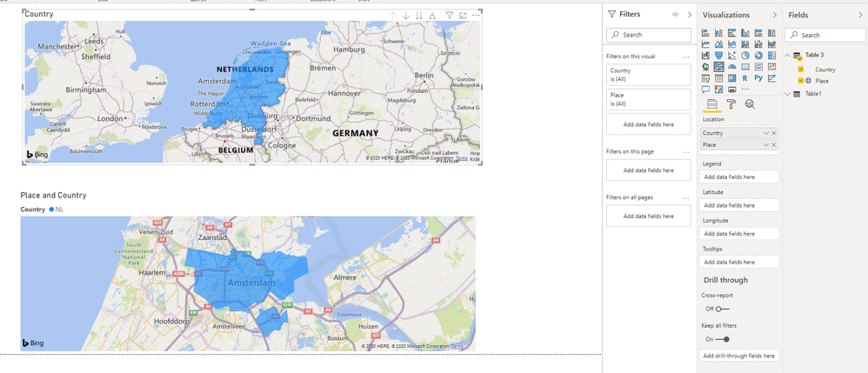This screenshot has width=868, height=373.
Task: Click the Filters pane Search box
Action: 648,35
